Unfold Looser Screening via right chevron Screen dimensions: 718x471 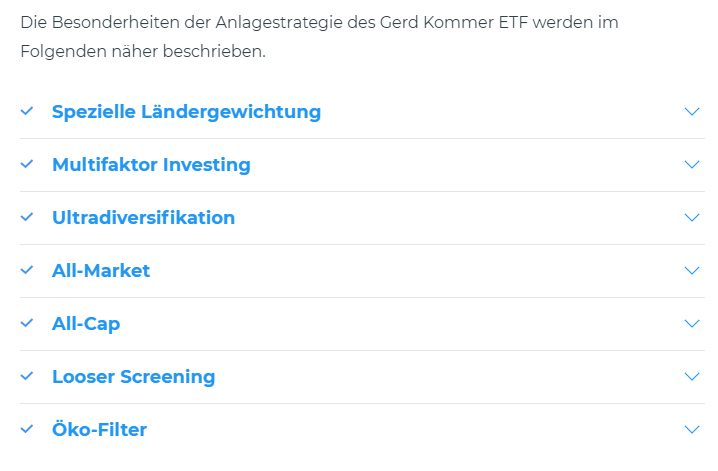click(x=692, y=376)
